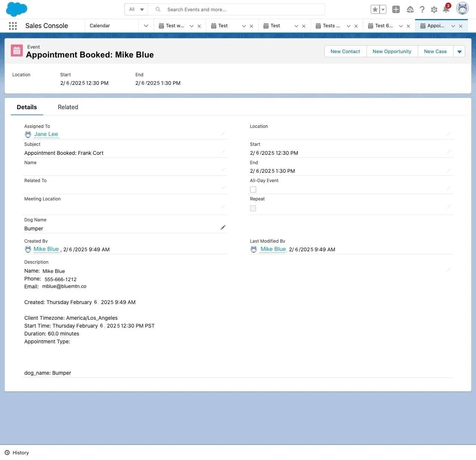Switch to the Related tab
Image resolution: width=476 pixels, height=460 pixels.
(68, 107)
